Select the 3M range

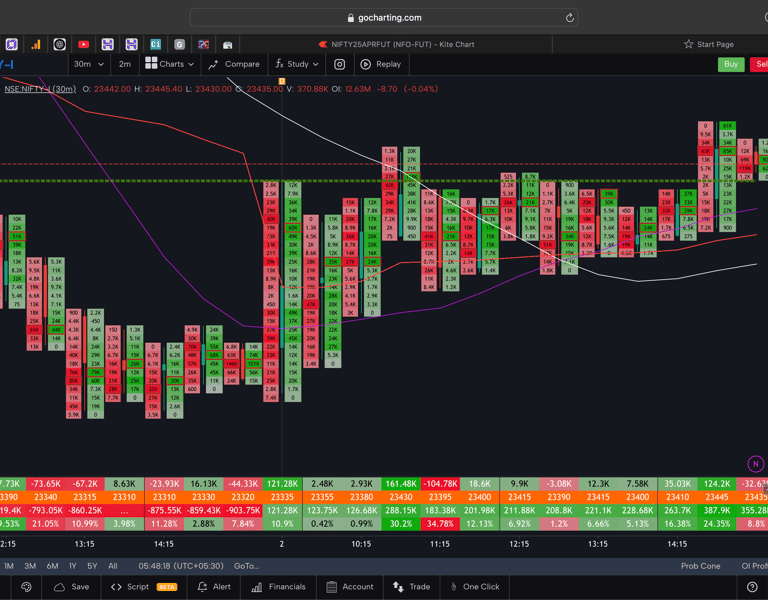coord(30,566)
